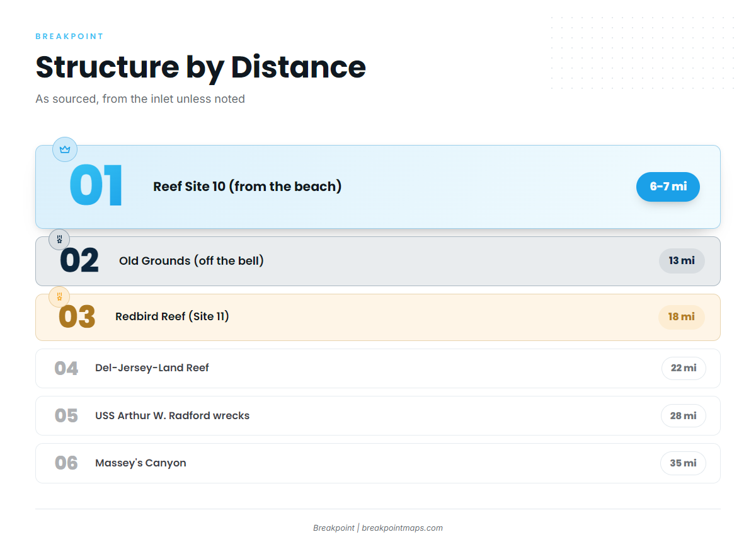Click the 06 rank number

(x=66, y=463)
